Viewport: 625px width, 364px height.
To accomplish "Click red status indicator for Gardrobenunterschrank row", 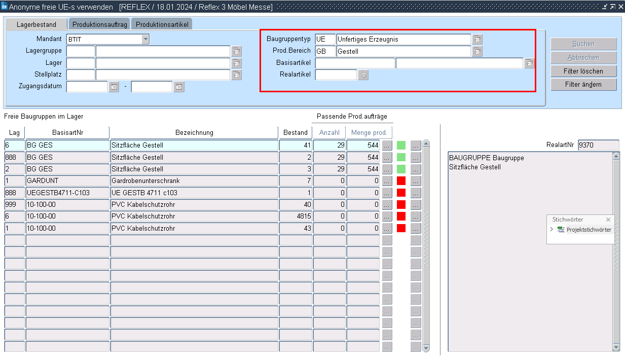I will tap(401, 181).
